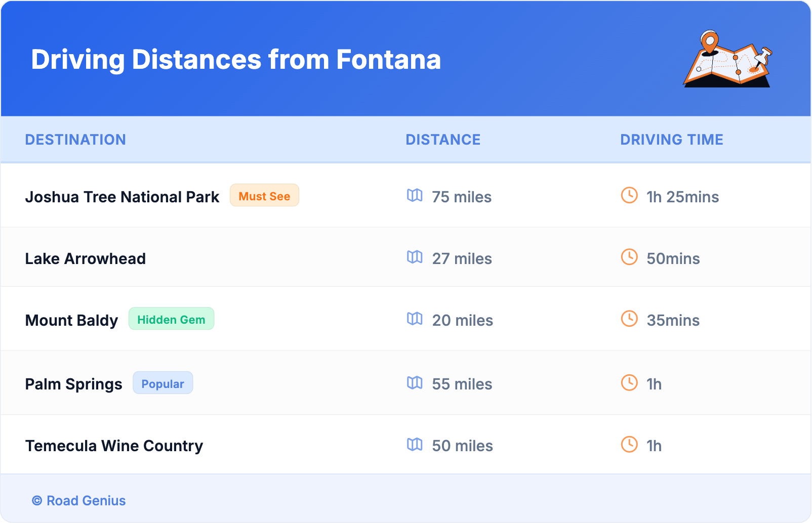Viewport: 812px width, 523px height.
Task: Click map icon beside 55 miles
Action: pyautogui.click(x=415, y=382)
